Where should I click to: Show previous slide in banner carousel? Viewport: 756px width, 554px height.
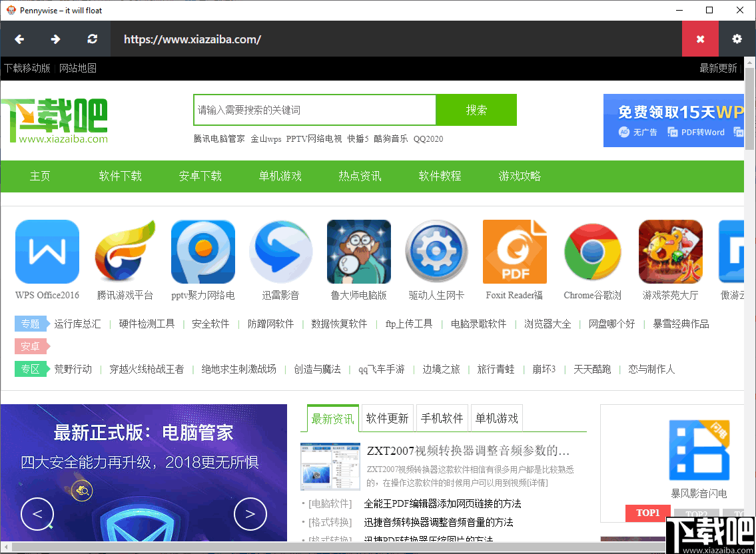(x=37, y=514)
